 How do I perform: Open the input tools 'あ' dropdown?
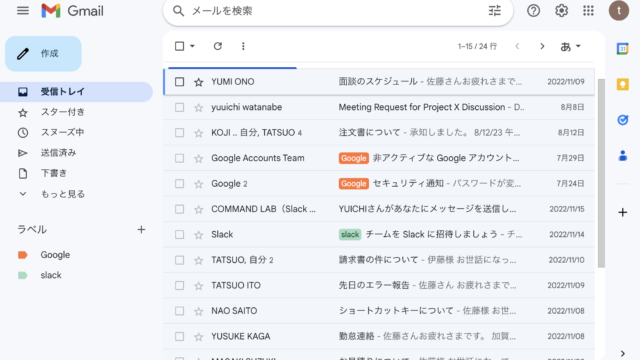tap(570, 47)
